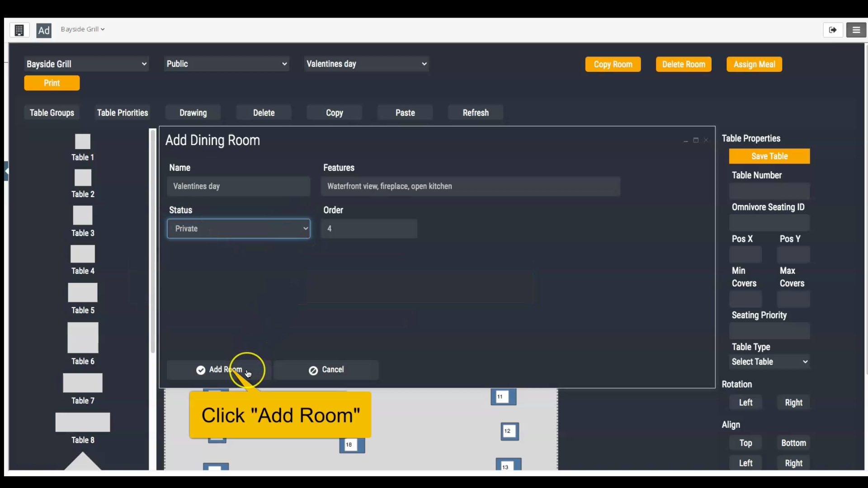Click the Paste toolbar button
This screenshot has height=488, width=868.
[x=405, y=113]
